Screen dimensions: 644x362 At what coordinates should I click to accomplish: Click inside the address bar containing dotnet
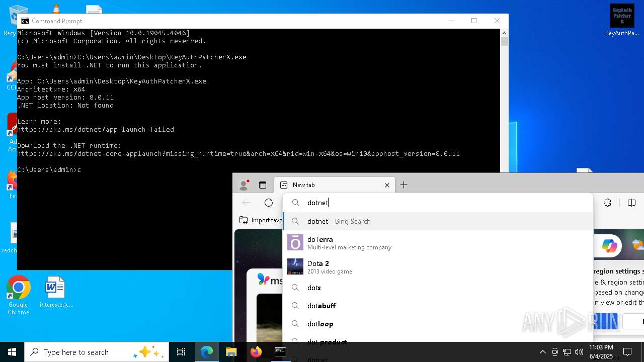point(438,203)
